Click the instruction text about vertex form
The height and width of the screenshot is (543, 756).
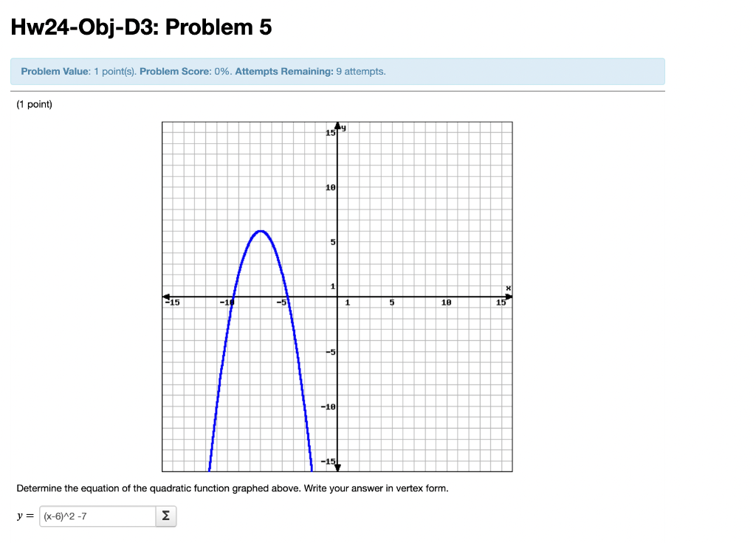[233, 488]
